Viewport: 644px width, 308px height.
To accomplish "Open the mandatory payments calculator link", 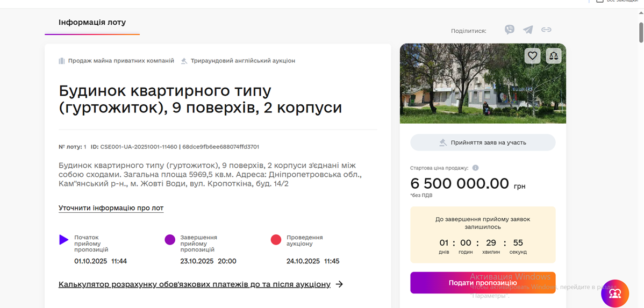I will tap(194, 284).
